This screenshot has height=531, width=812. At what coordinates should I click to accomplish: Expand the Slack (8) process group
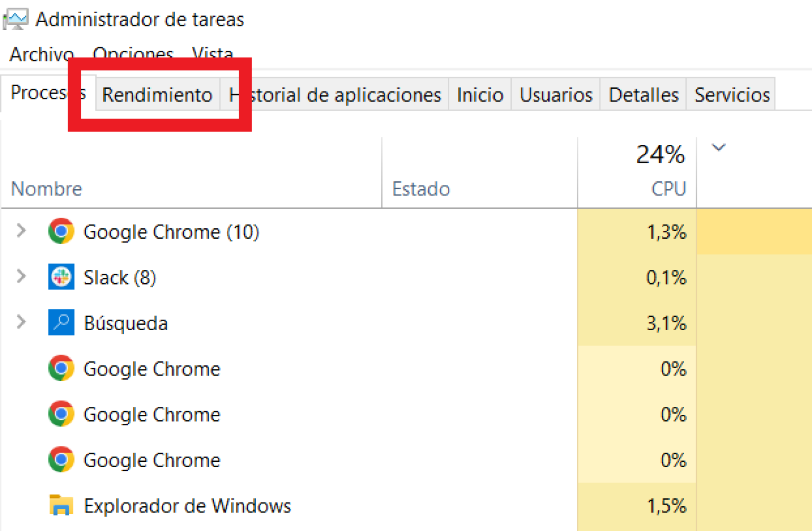click(21, 277)
